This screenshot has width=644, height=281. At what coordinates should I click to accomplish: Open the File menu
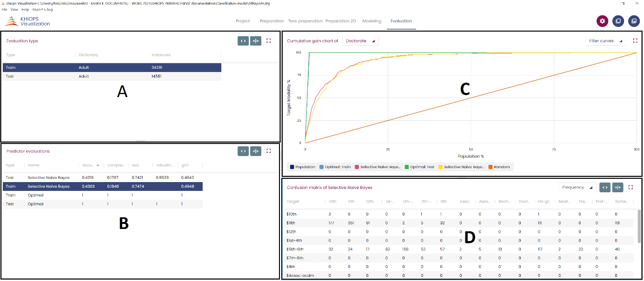4,9
